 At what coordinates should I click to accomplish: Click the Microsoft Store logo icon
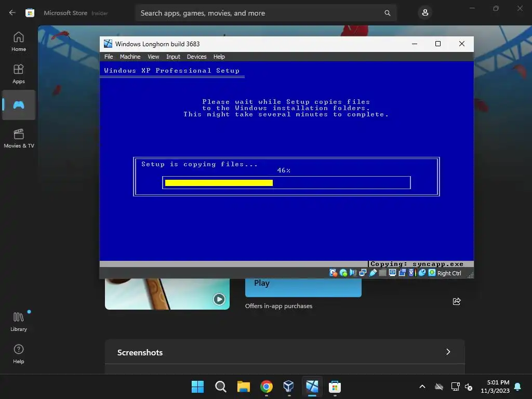pyautogui.click(x=30, y=13)
